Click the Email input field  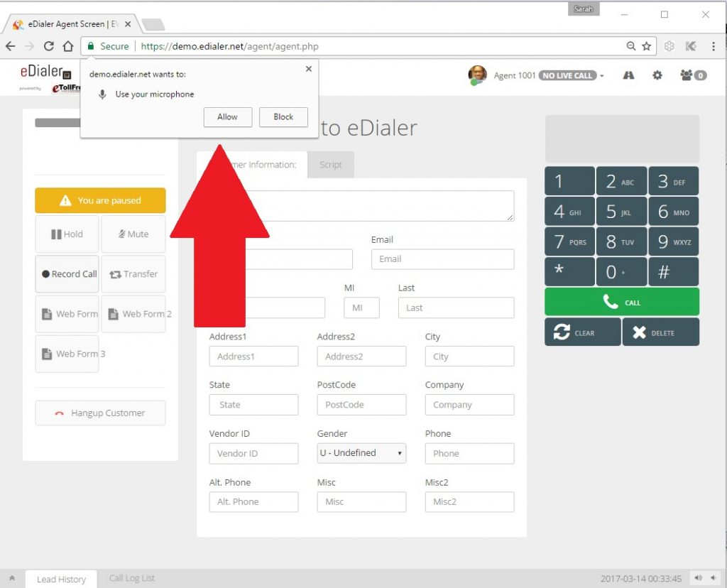point(443,259)
